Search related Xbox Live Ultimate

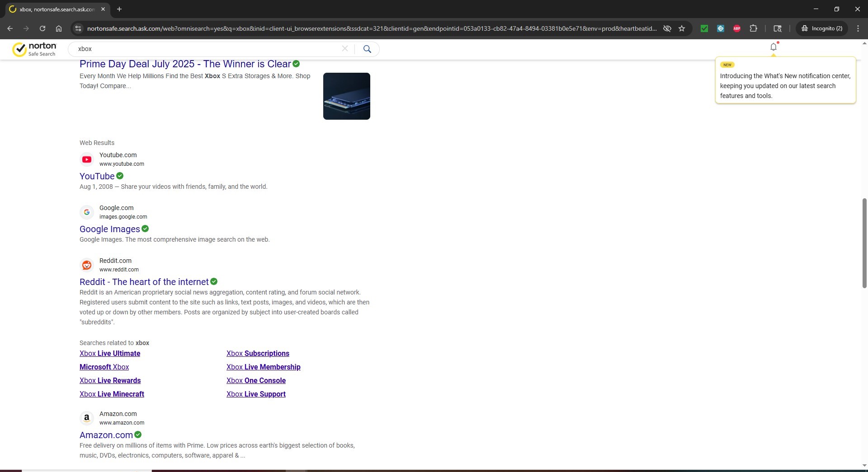(x=110, y=353)
